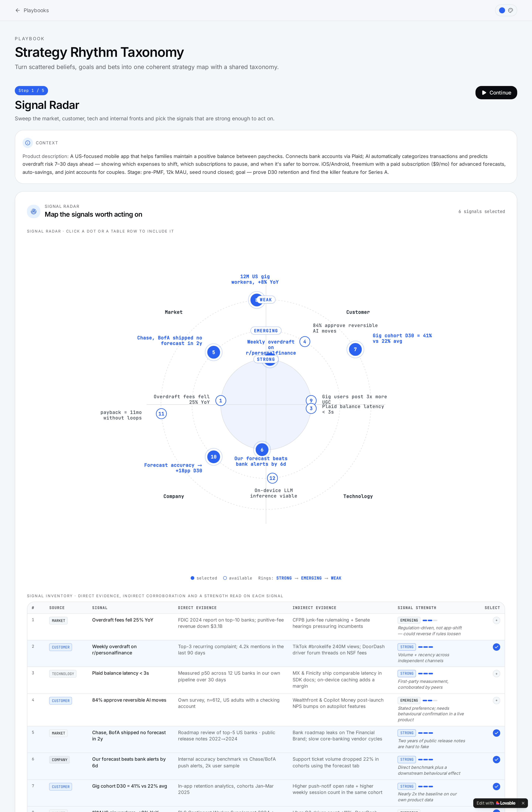The height and width of the screenshot is (812, 532).
Task: Select radar dot number 7
Action: click(355, 349)
